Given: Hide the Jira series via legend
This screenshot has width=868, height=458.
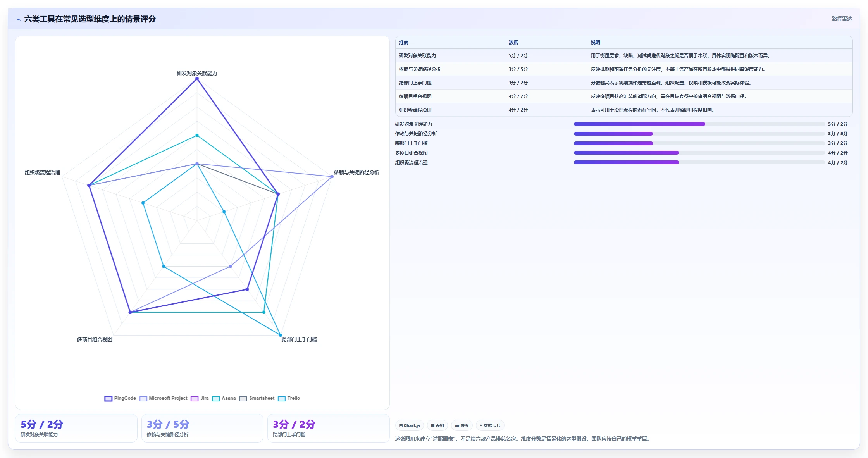Looking at the screenshot, I should 200,398.
